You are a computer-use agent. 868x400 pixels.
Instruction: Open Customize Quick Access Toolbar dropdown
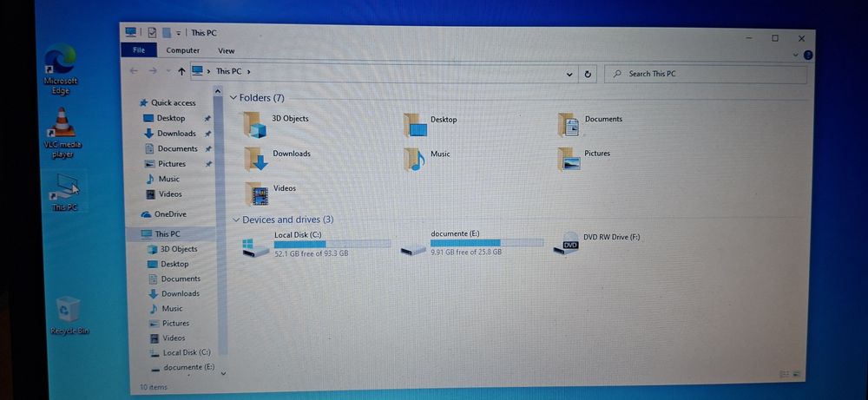(178, 33)
